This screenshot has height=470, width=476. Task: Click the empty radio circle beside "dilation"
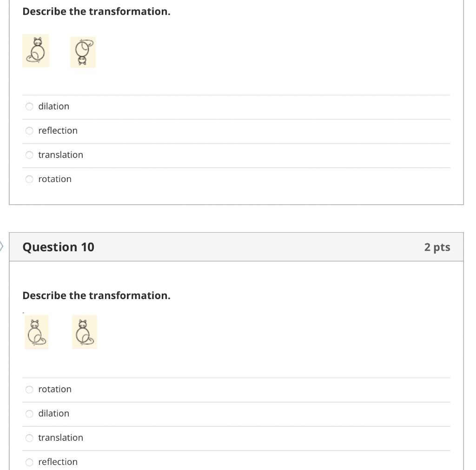pyautogui.click(x=29, y=106)
